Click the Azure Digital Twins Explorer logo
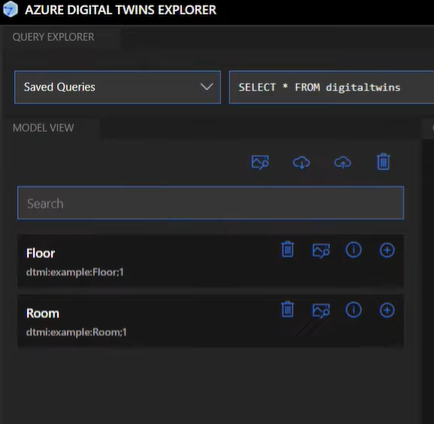 10,9
